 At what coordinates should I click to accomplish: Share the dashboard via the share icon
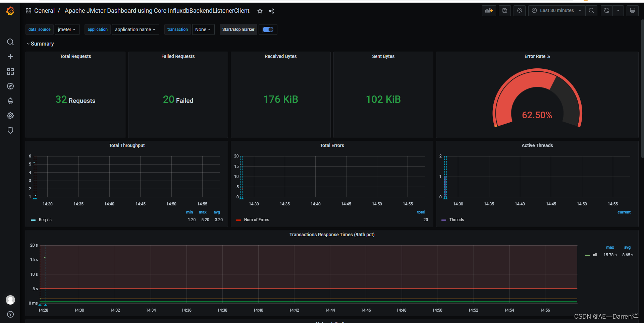point(271,11)
